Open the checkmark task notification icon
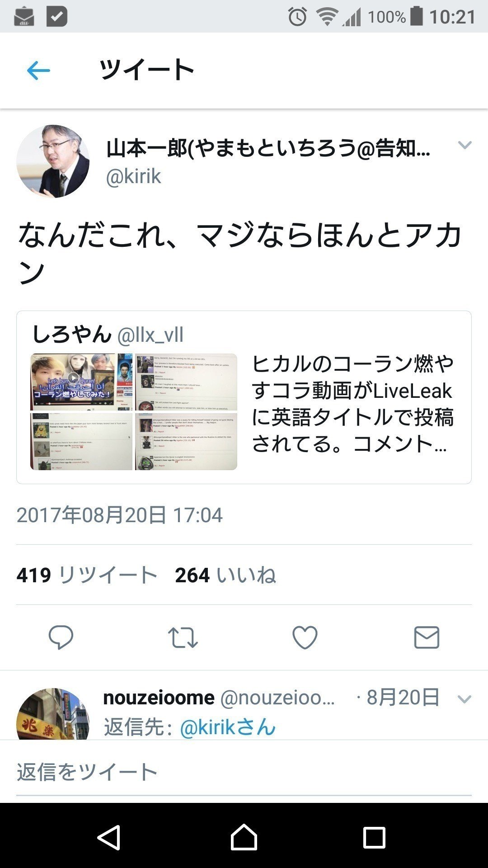This screenshot has width=488, height=868. click(57, 17)
